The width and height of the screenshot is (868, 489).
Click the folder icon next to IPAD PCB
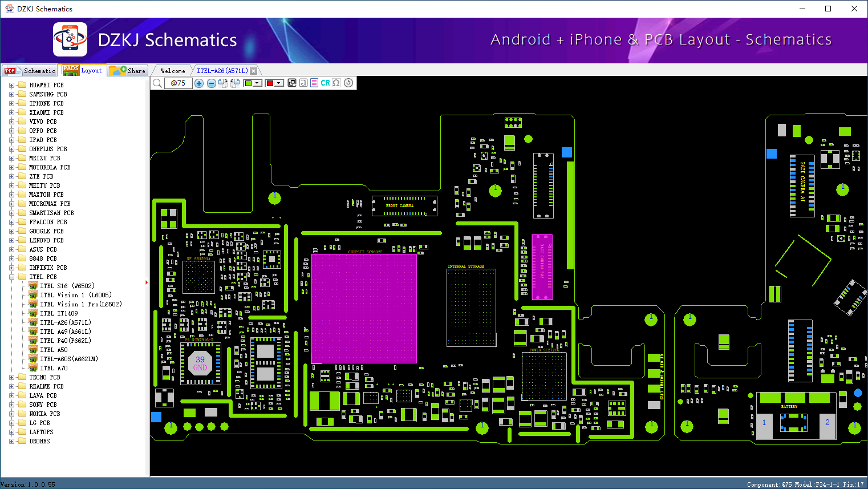[x=22, y=140]
